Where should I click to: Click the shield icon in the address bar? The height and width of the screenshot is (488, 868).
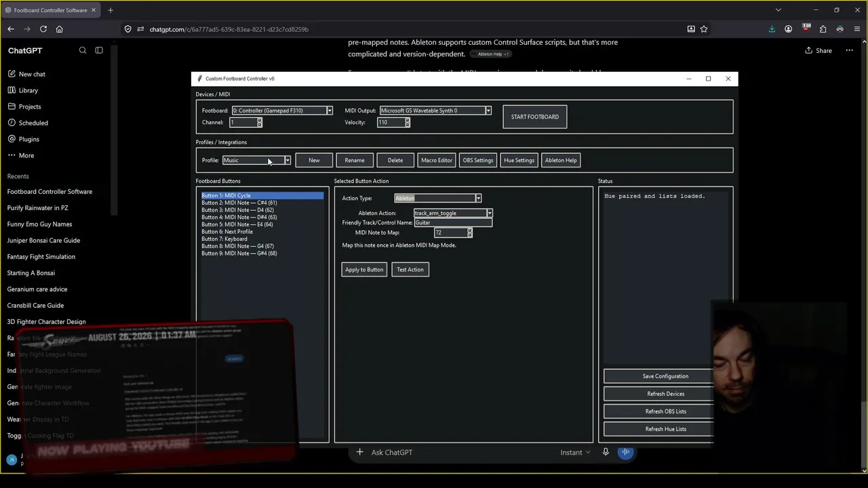pyautogui.click(x=127, y=29)
